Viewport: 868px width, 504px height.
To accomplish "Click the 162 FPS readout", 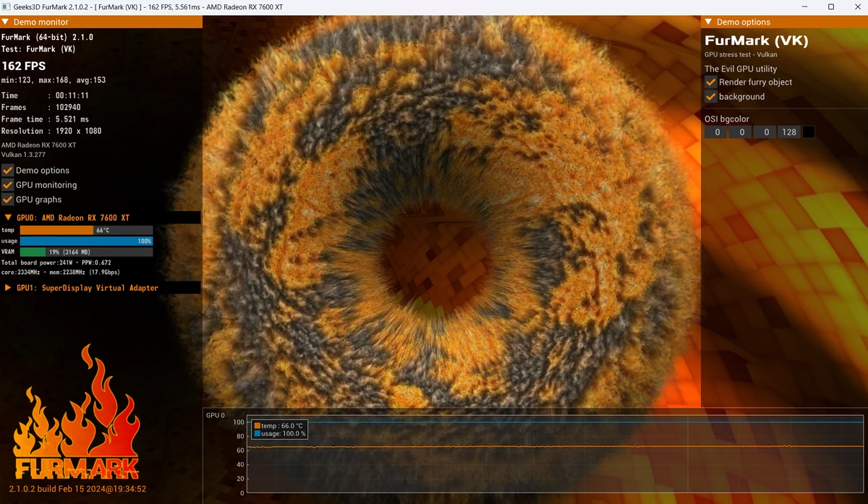I will (x=24, y=66).
